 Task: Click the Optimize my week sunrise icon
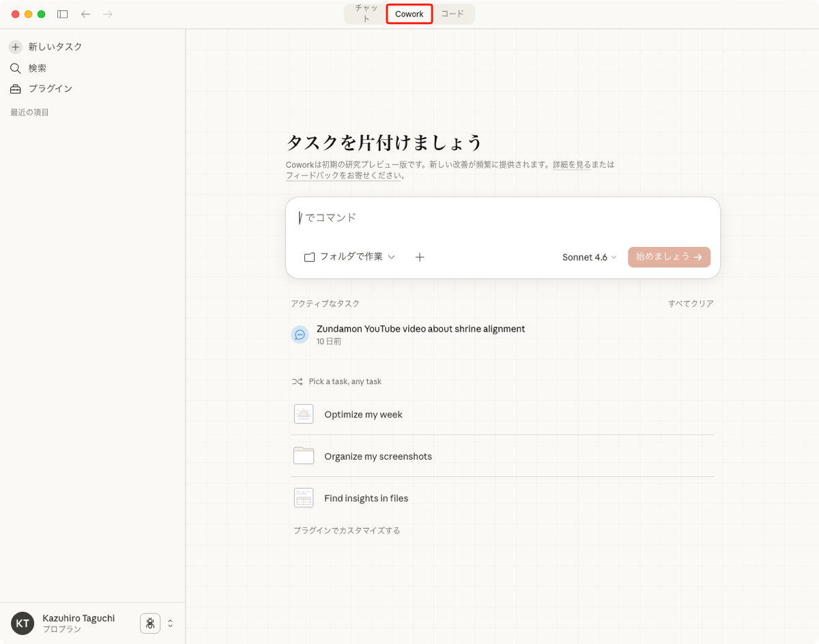tap(304, 414)
